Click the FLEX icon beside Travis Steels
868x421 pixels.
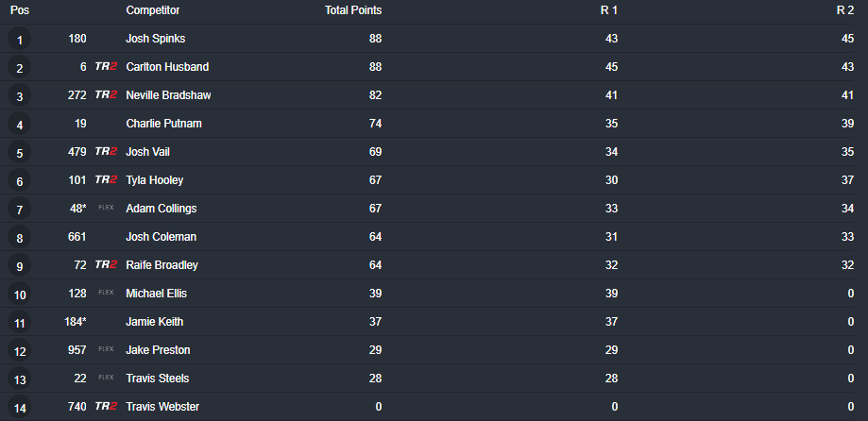click(106, 378)
